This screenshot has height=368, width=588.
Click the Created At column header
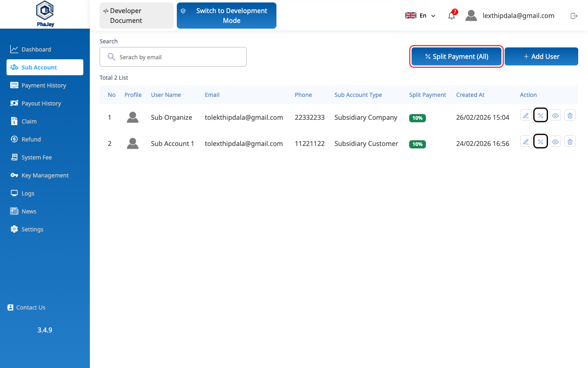coord(470,95)
